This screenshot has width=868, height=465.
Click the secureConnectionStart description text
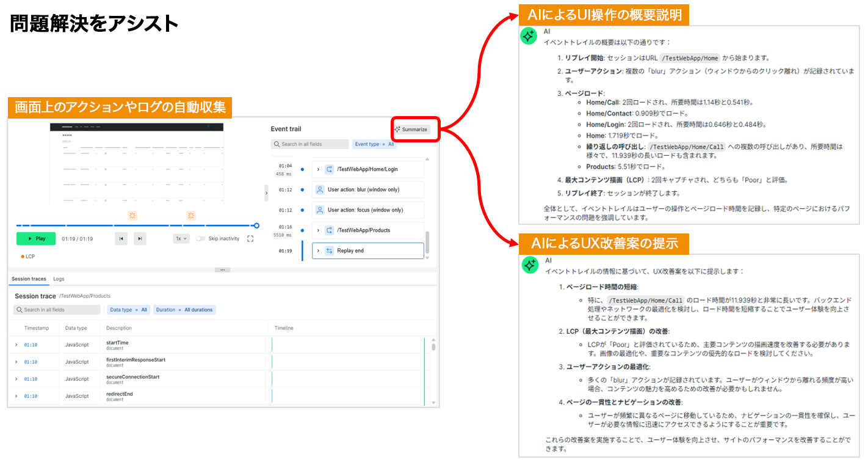coord(132,377)
